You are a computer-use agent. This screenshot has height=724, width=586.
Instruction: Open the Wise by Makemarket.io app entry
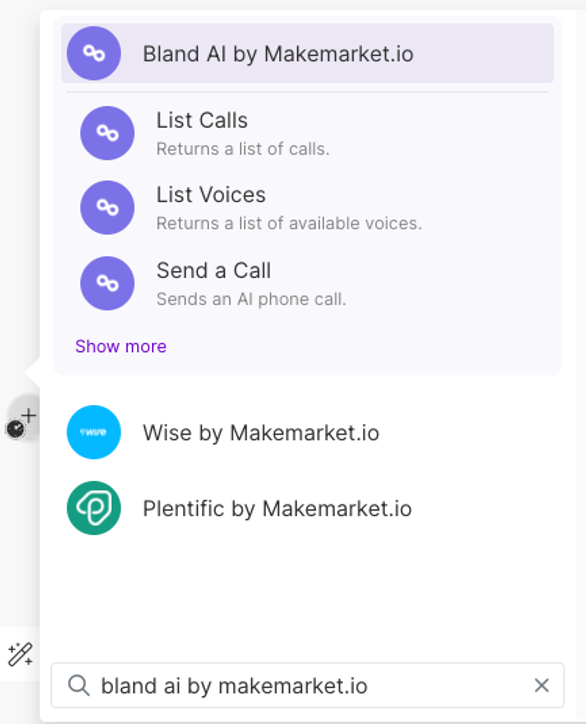308,433
